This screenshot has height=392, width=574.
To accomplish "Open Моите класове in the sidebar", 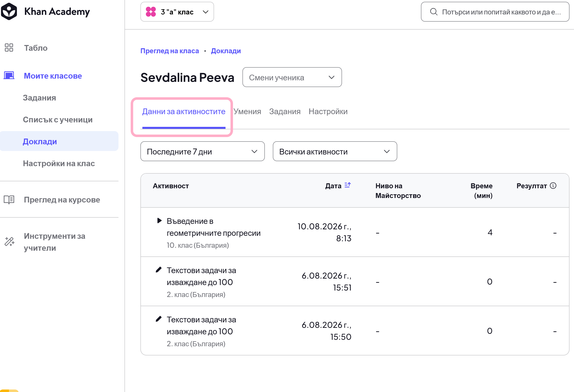I will 53,76.
